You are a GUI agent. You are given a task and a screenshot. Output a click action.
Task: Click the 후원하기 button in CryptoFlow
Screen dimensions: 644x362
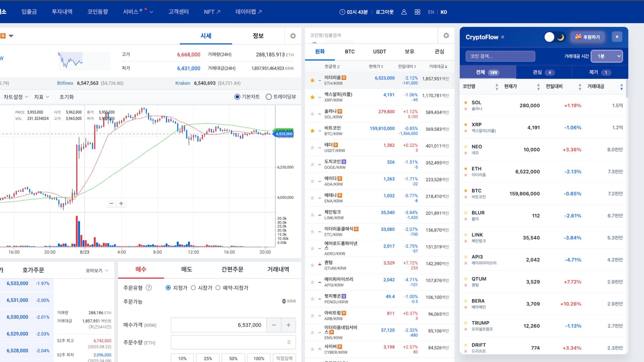587,37
